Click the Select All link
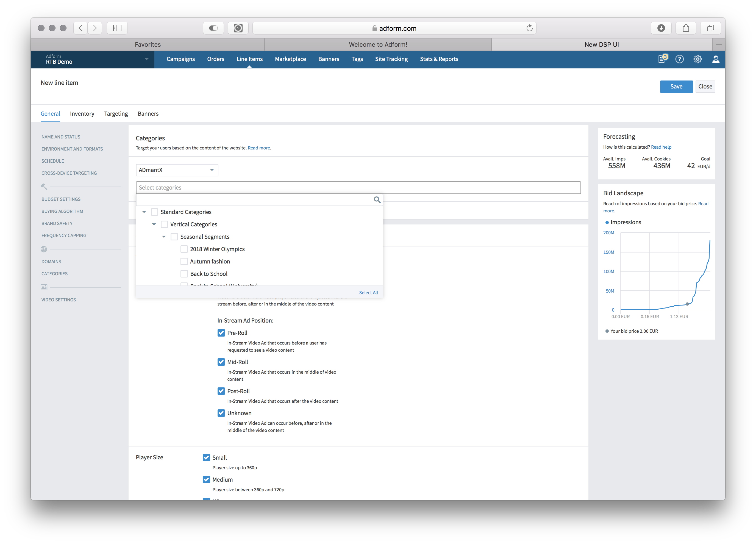The height and width of the screenshot is (544, 756). pyautogui.click(x=368, y=292)
